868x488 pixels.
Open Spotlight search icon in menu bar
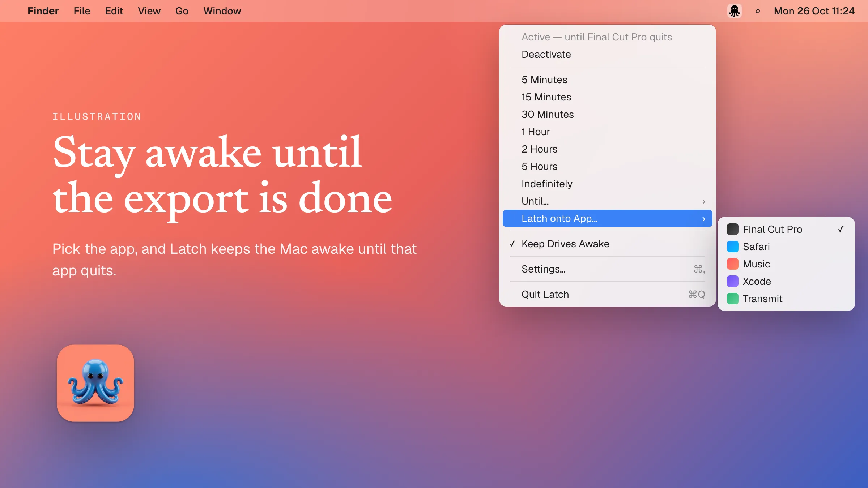(758, 11)
